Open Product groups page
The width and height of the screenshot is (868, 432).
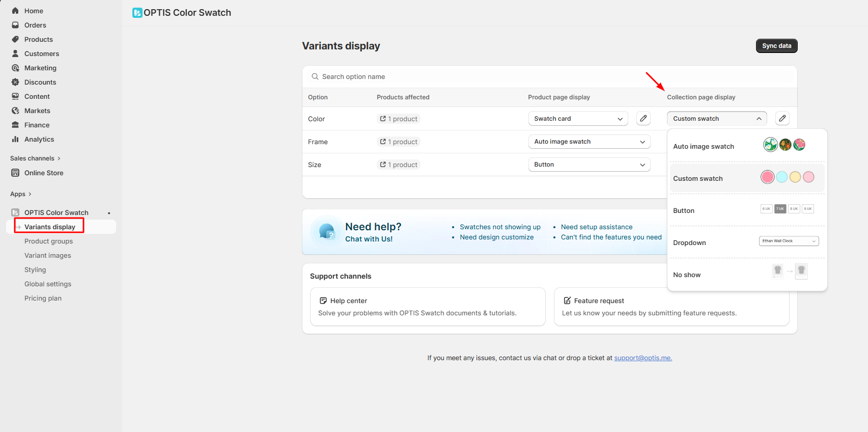48,241
